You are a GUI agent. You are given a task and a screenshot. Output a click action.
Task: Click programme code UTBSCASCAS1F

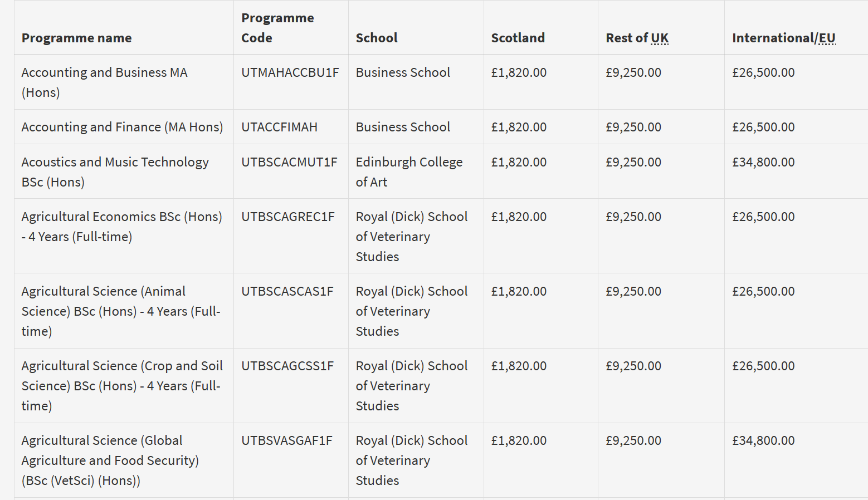[x=287, y=291]
